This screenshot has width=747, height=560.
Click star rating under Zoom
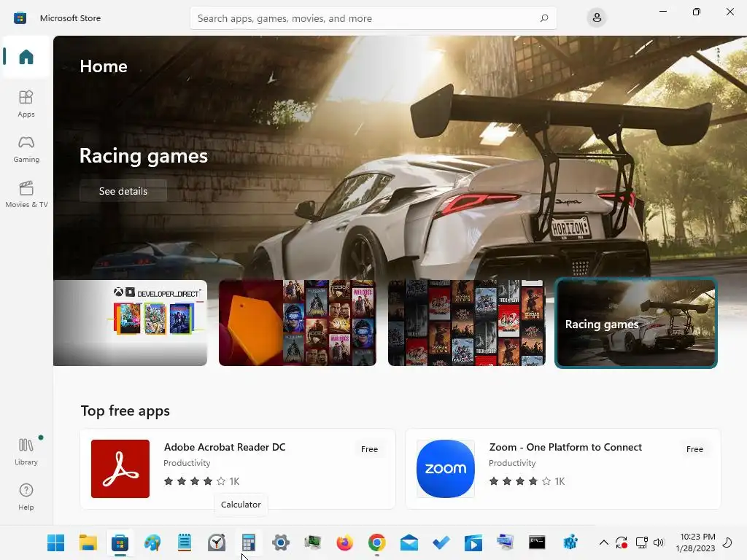(519, 481)
